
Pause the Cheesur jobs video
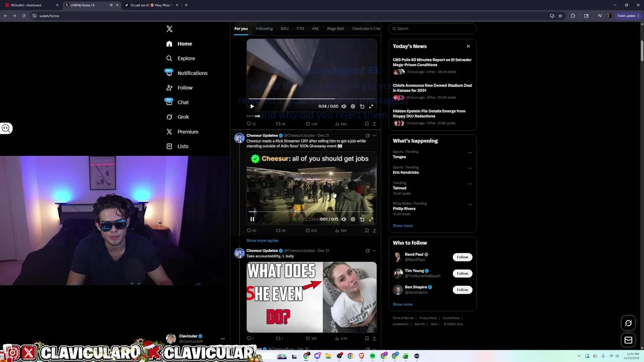pos(252,219)
